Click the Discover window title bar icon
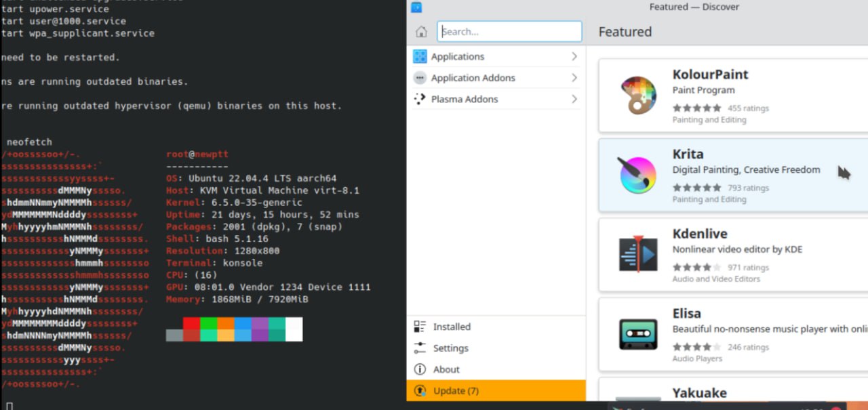Viewport: 868px width, 410px height. (x=416, y=7)
